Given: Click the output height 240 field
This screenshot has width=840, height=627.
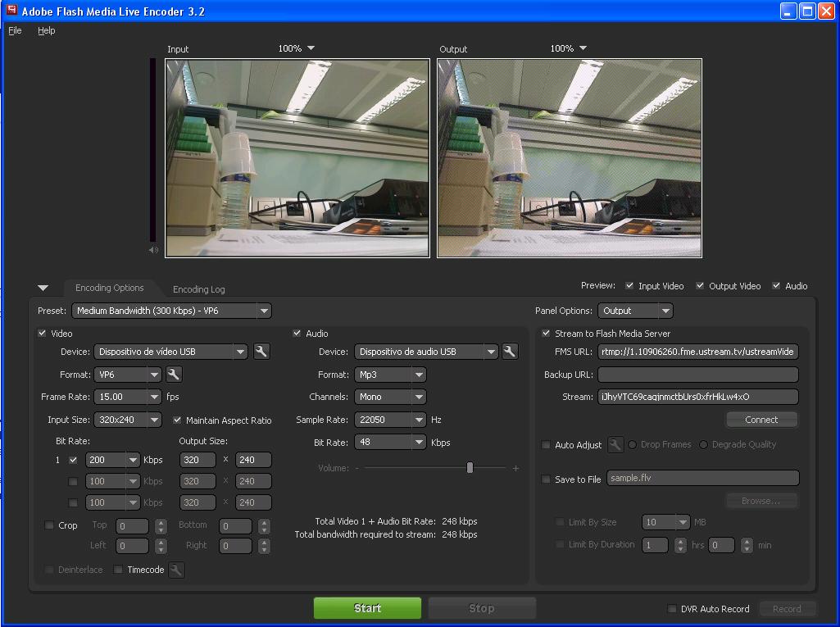Looking at the screenshot, I should tap(253, 460).
